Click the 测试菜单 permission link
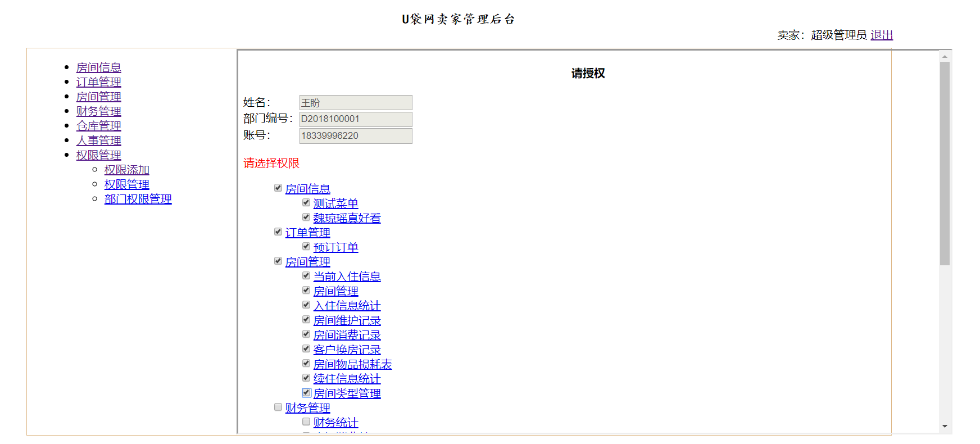 point(335,203)
